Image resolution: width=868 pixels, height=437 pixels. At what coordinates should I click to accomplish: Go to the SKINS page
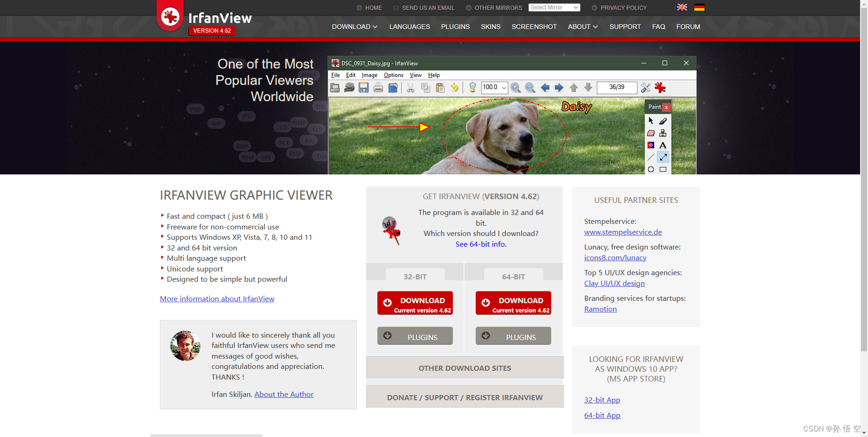pos(491,27)
